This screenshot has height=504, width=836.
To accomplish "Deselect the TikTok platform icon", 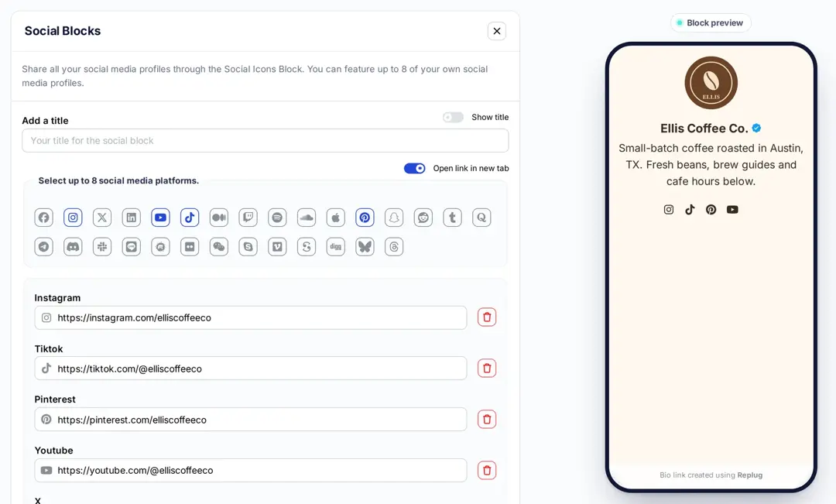I will (190, 218).
